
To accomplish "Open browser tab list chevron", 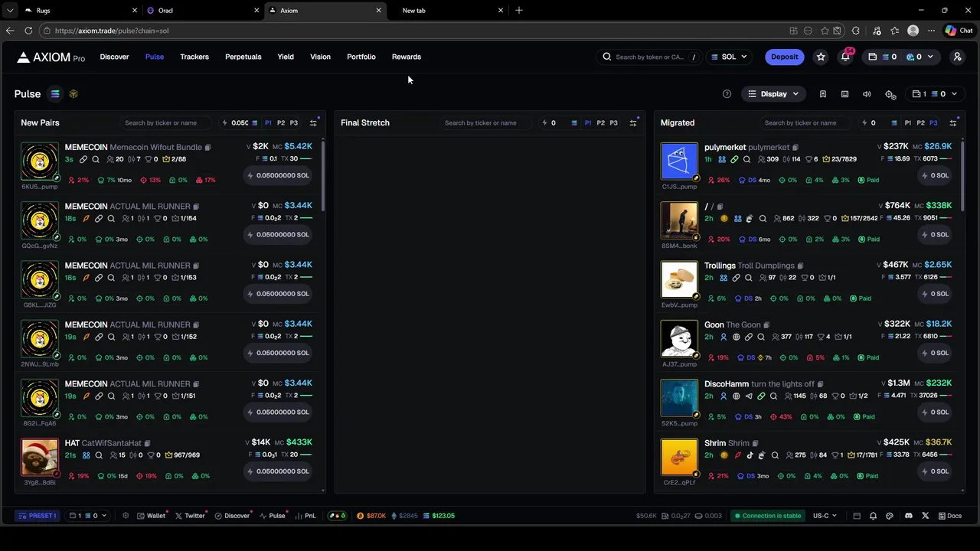I will pyautogui.click(x=9, y=10).
